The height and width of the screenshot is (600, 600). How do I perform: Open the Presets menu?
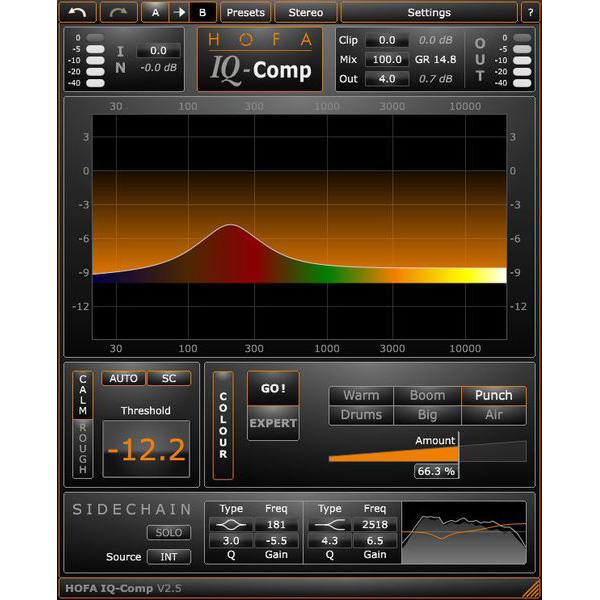246,13
